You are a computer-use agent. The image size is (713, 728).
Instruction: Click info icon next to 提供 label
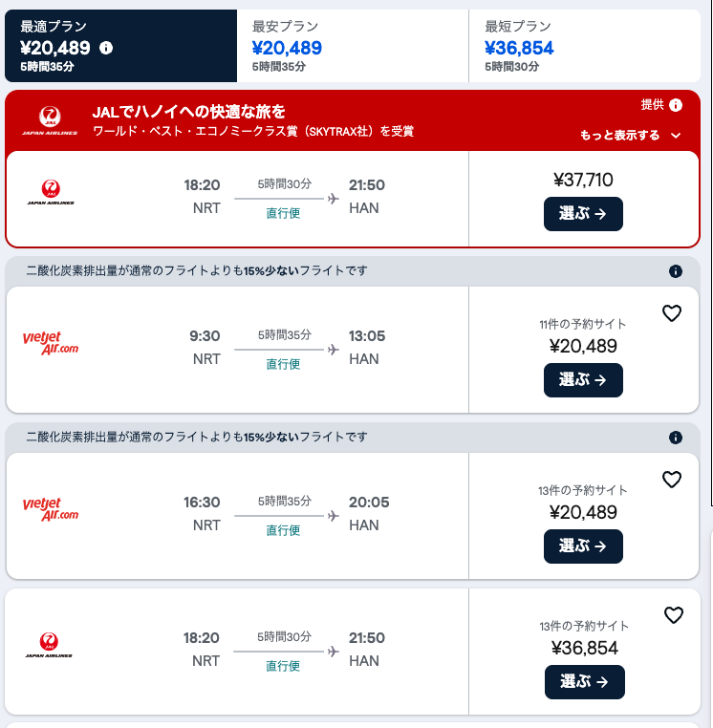pos(676,105)
